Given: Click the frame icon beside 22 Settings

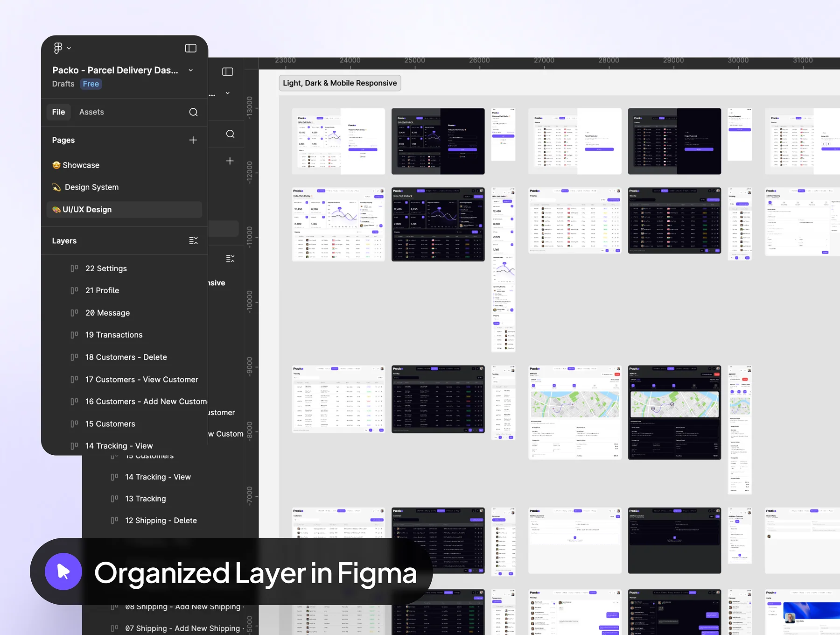Looking at the screenshot, I should click(74, 268).
